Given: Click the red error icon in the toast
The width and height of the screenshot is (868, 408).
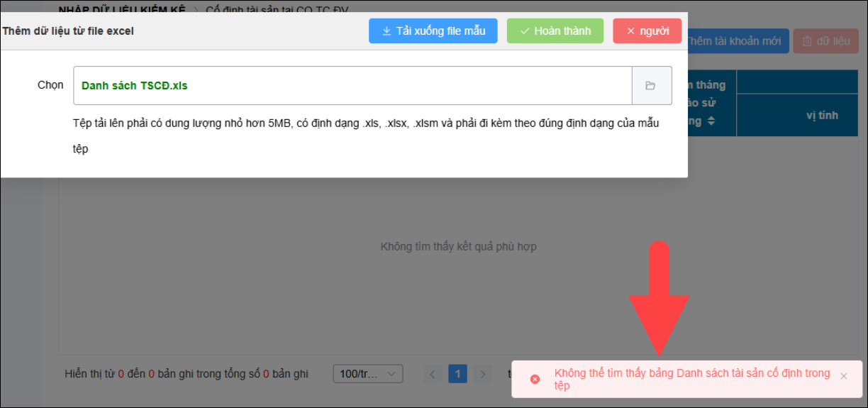Looking at the screenshot, I should tap(535, 379).
